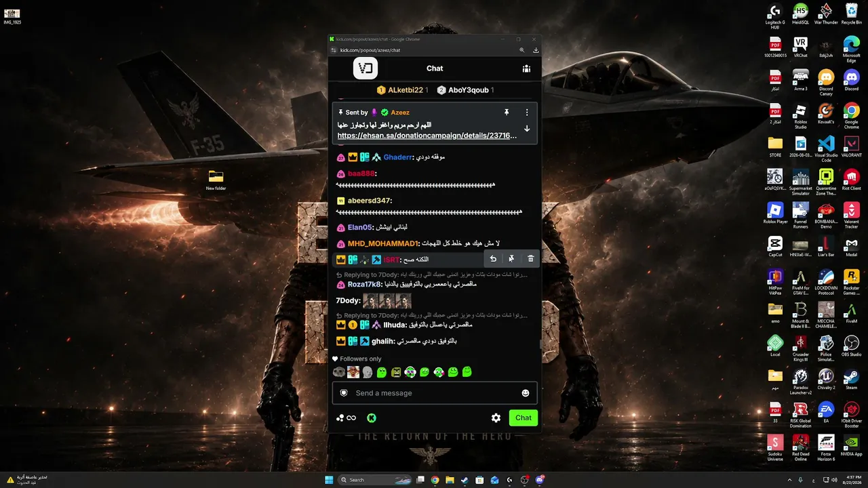Click the Chrome address bar kick.com URL

(x=370, y=50)
